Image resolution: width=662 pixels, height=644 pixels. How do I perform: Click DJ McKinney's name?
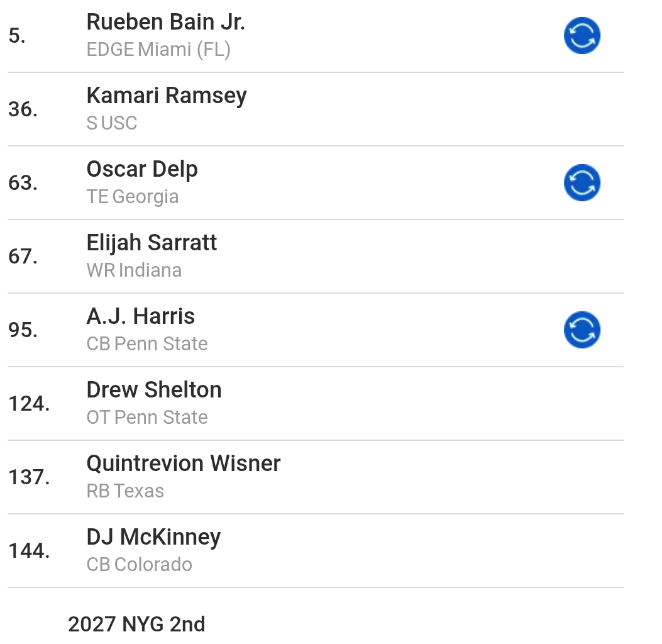[153, 536]
